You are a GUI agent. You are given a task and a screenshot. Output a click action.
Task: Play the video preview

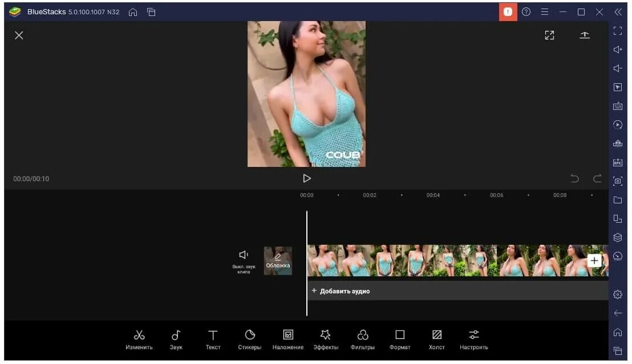tap(307, 178)
